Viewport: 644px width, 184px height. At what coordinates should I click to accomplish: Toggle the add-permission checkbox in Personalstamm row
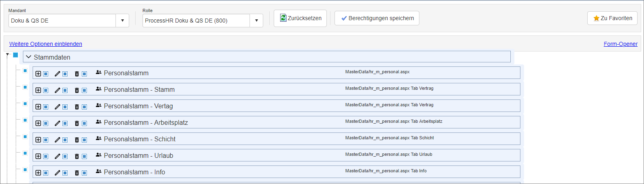pos(46,74)
